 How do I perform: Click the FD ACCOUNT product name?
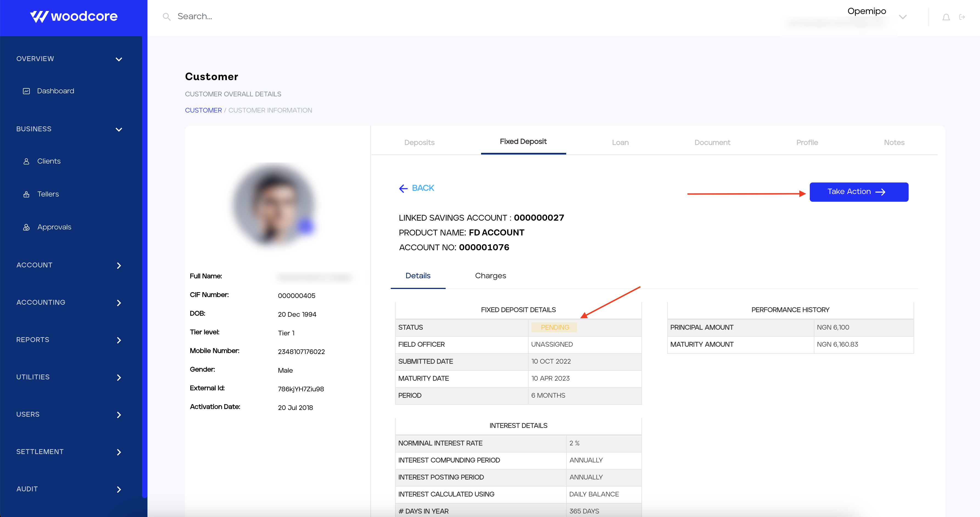pos(496,233)
